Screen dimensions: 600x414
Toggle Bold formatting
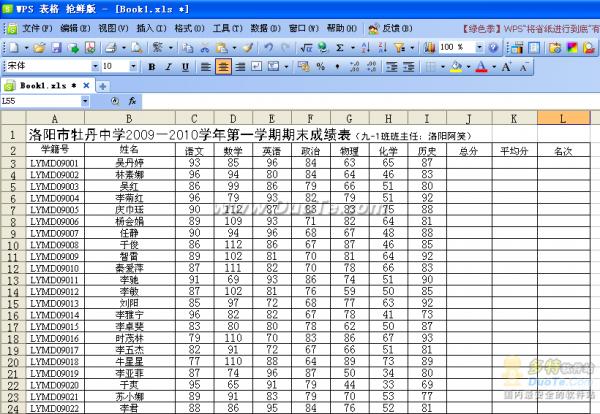[x=153, y=66]
